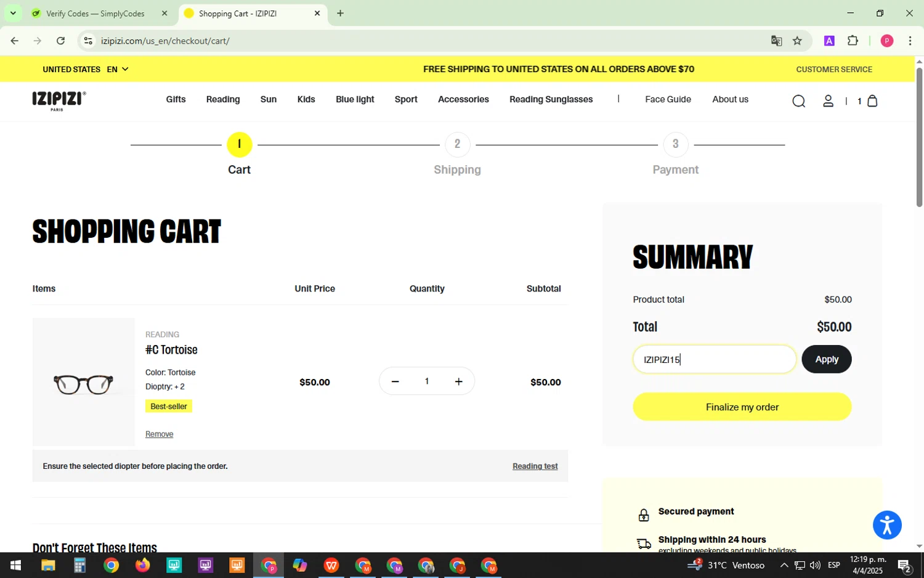This screenshot has height=578, width=924.
Task: Remove the #C Tortoise item
Action: pyautogui.click(x=159, y=434)
